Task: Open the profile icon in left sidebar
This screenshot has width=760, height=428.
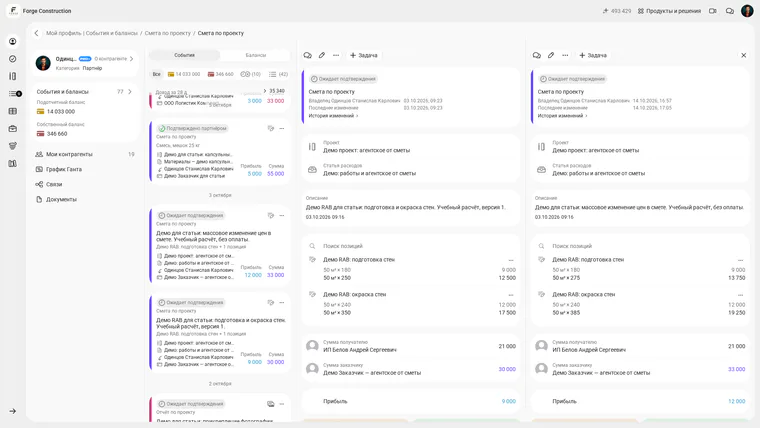Action: pos(13,41)
